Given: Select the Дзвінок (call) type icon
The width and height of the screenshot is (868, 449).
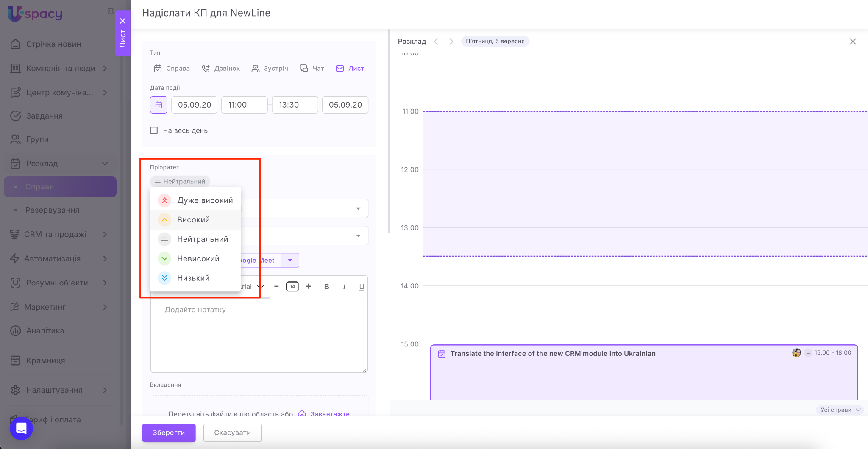Looking at the screenshot, I should coord(206,69).
